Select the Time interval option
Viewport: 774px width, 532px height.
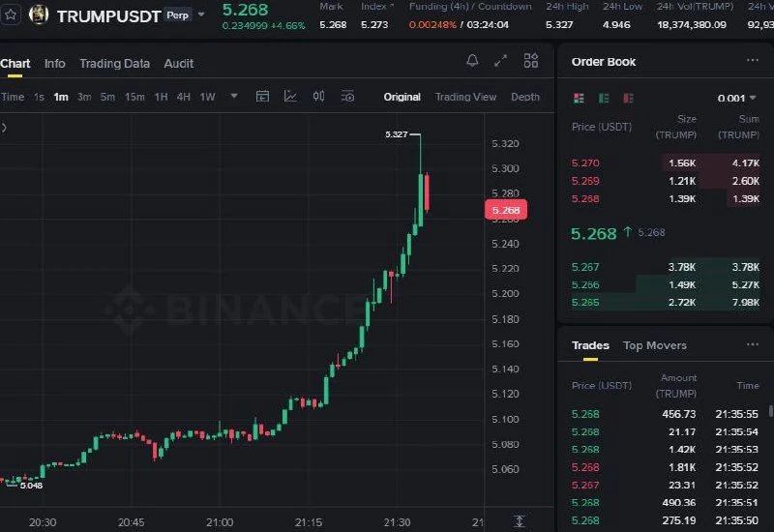pyautogui.click(x=13, y=97)
